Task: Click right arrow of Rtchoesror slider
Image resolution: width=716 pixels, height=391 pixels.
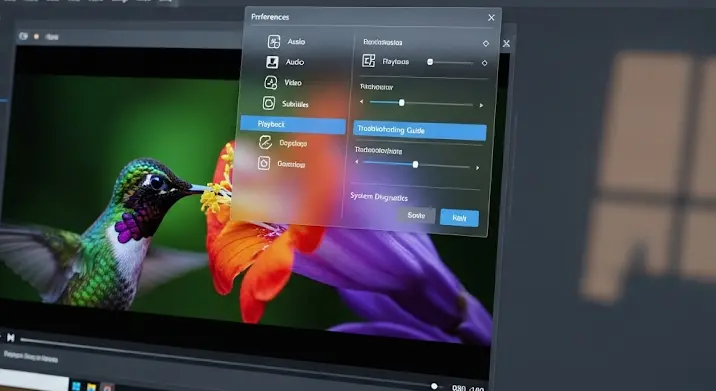Action: (481, 106)
